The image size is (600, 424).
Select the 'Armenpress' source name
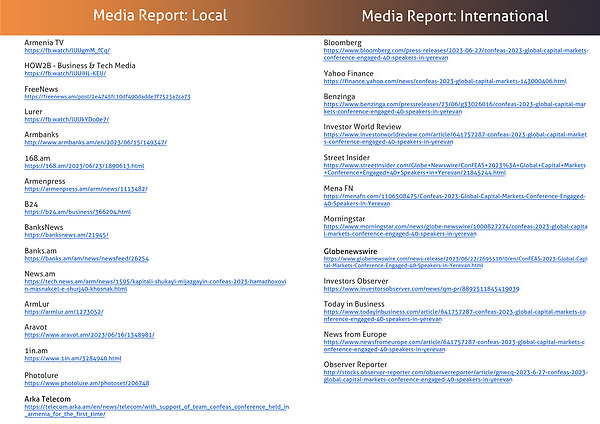tap(45, 181)
